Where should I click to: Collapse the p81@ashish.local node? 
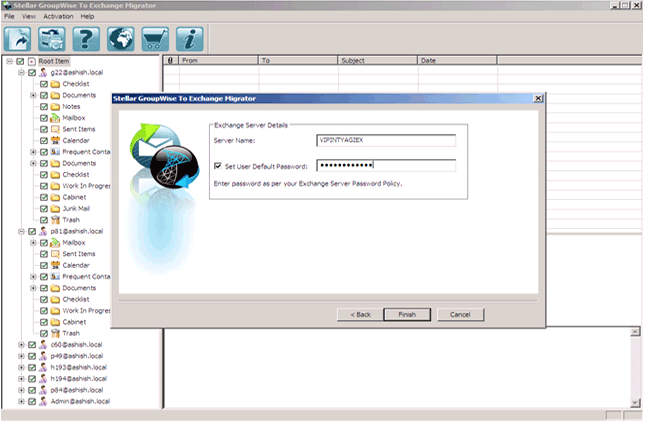(21, 231)
